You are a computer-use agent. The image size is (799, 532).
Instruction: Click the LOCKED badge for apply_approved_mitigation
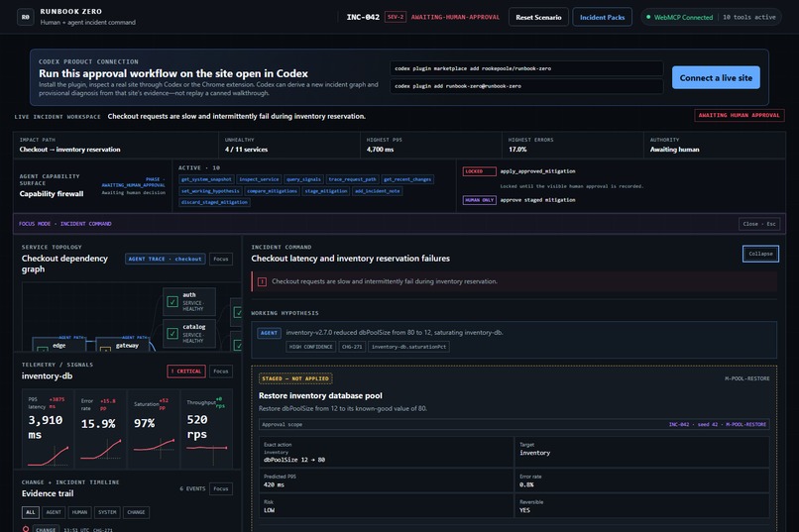click(479, 171)
